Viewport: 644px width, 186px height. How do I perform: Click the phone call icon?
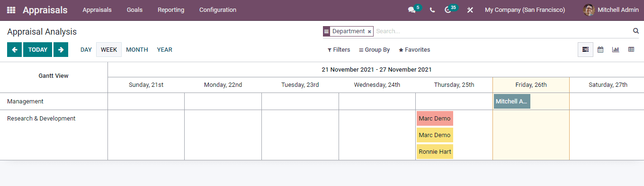pos(432,10)
